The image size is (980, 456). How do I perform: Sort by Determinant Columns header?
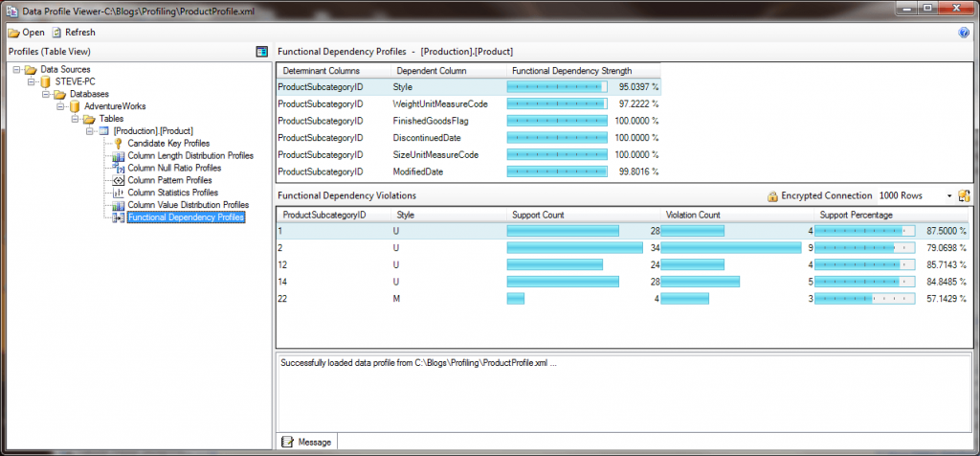(334, 71)
